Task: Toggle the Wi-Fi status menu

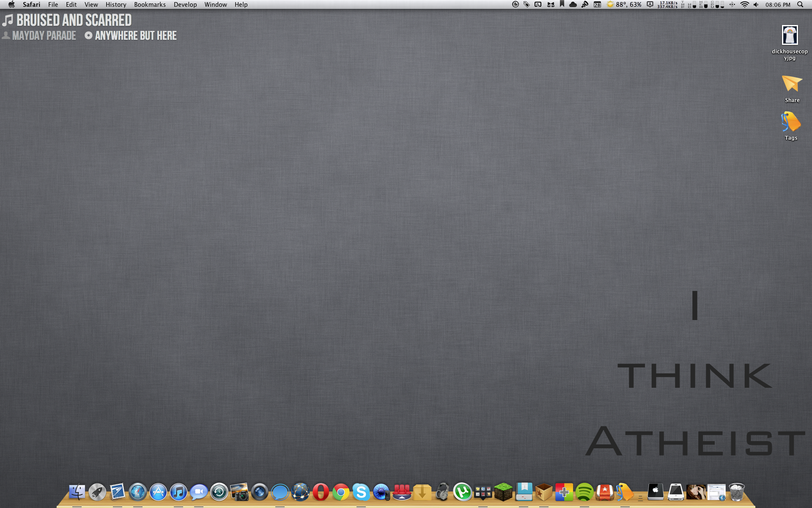Action: (745, 5)
